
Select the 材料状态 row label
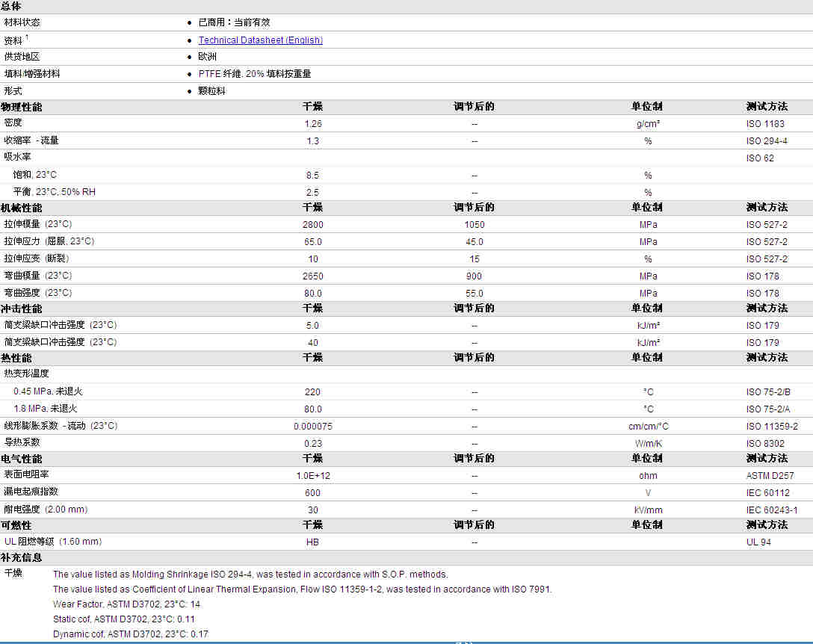22,22
